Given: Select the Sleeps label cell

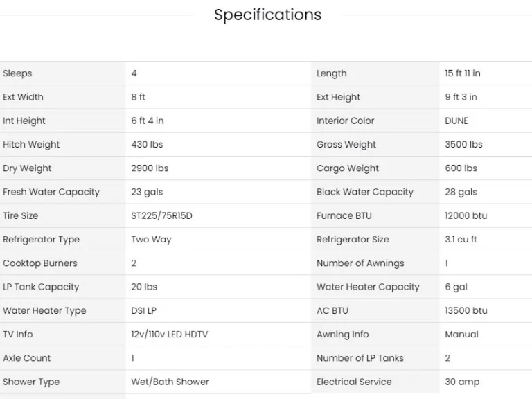Looking at the screenshot, I should (17, 73).
